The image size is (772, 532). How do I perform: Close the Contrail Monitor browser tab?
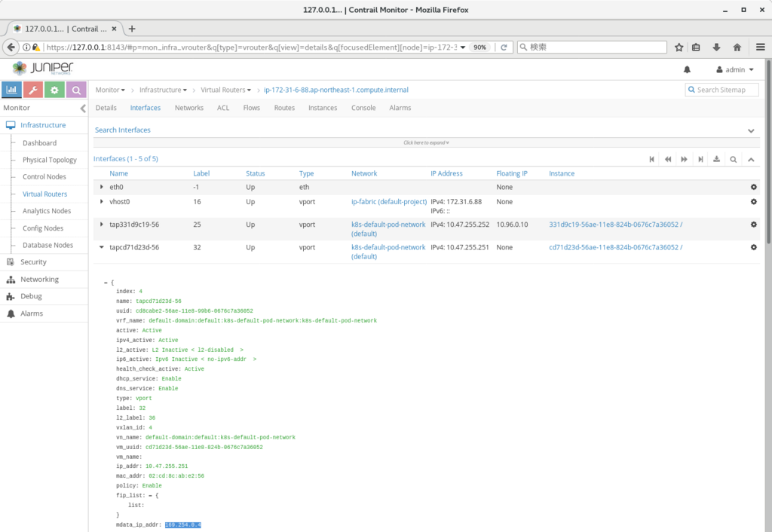[x=114, y=29]
